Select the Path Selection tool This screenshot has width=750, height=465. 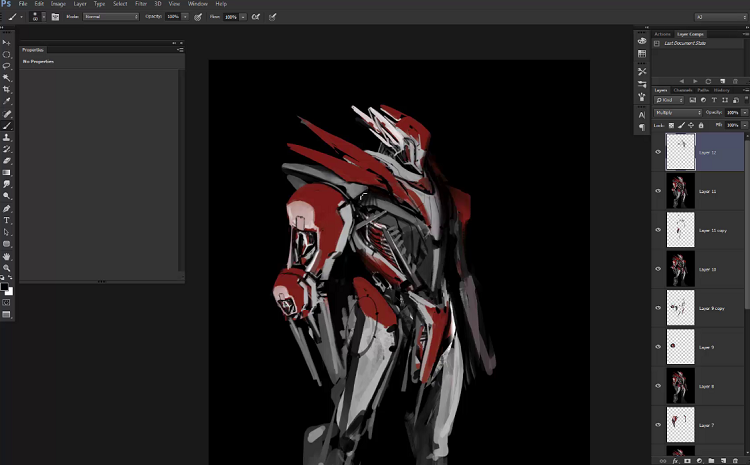click(6, 232)
